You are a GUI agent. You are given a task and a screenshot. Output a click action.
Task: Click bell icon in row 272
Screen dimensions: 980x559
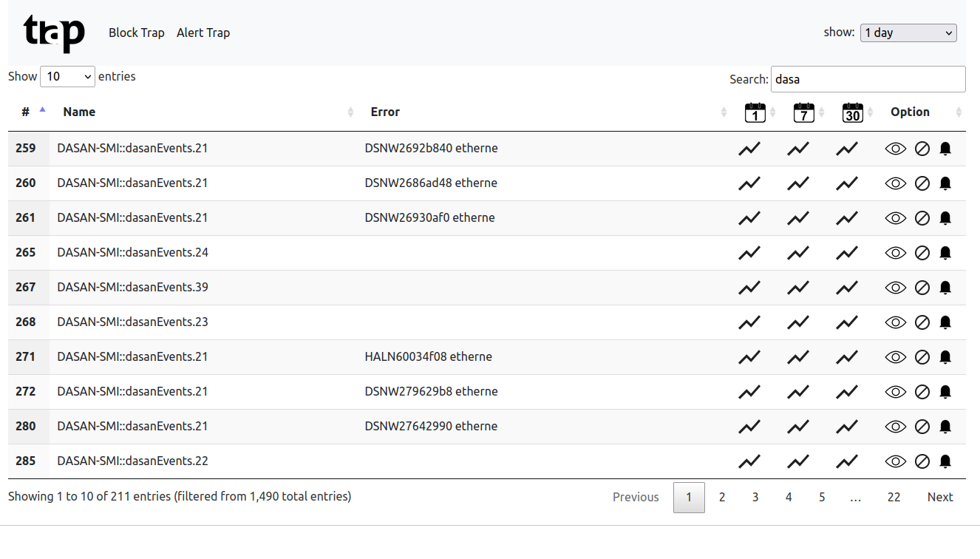[945, 392]
